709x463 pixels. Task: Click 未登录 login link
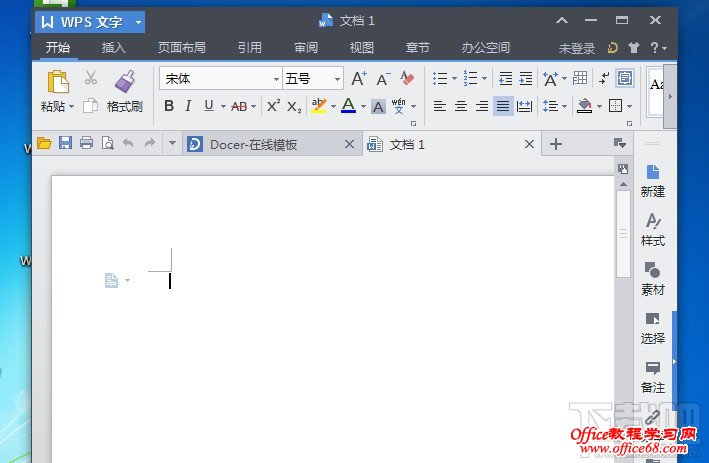[577, 48]
